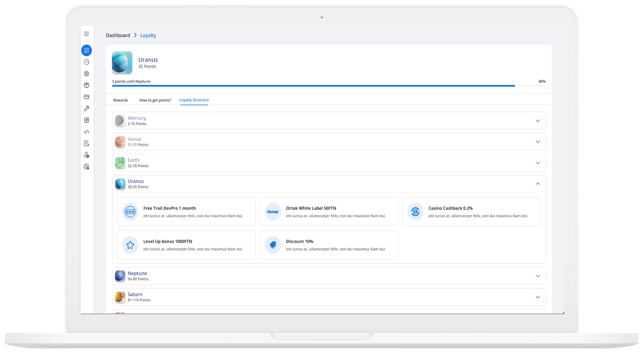Open the Free Trail DevPro 1 month reward title

tap(169, 208)
